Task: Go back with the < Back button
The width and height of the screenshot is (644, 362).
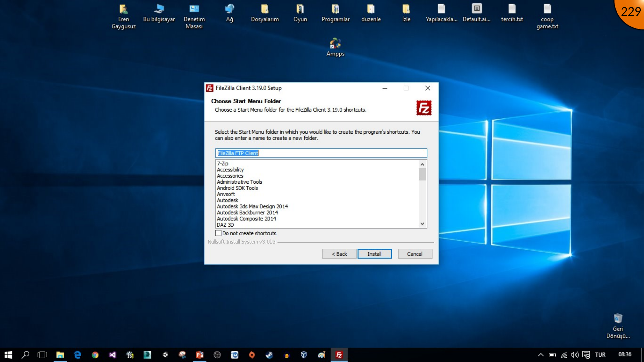Action: pyautogui.click(x=339, y=254)
